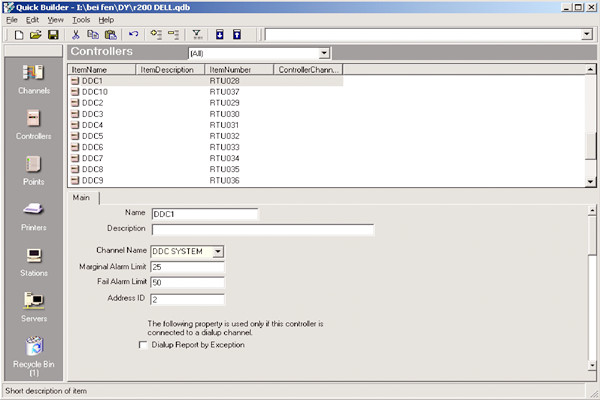Sort list by ItemNumber column header

coord(238,70)
